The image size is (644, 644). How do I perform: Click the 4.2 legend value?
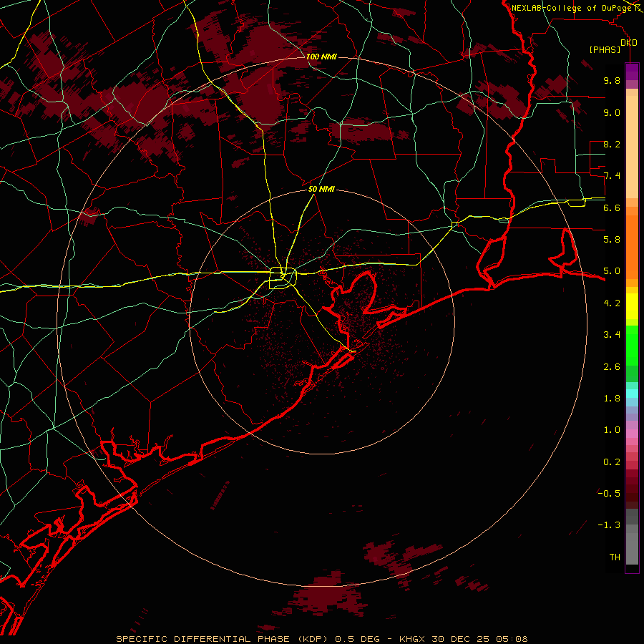612,303
